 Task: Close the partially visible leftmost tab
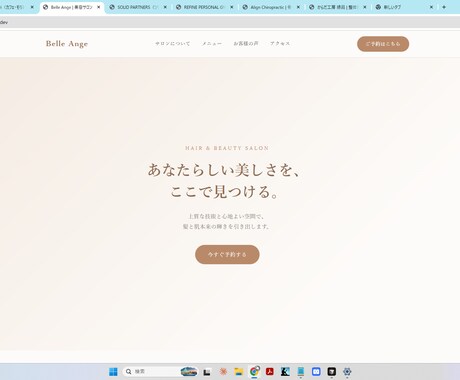coord(32,7)
